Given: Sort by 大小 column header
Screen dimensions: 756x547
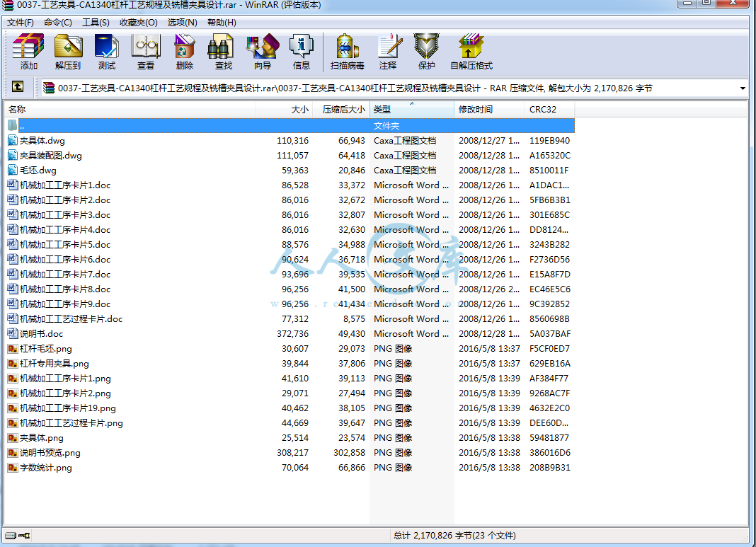Looking at the screenshot, I should click(284, 110).
